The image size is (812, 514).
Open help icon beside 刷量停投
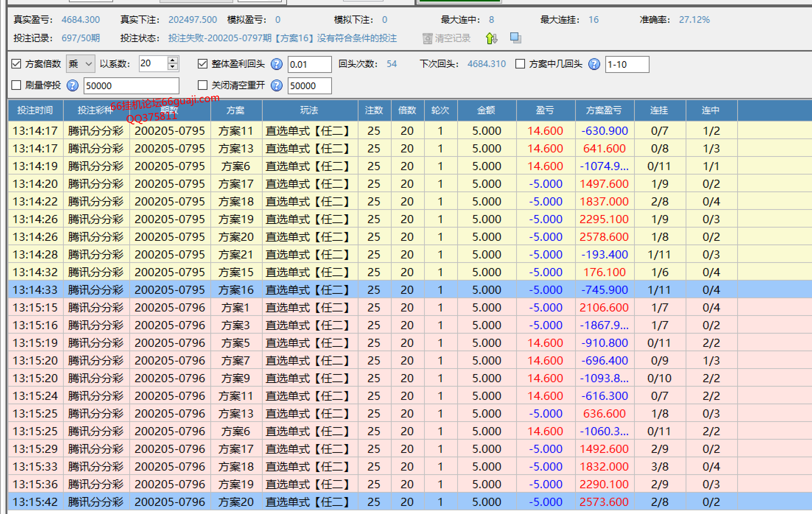73,85
